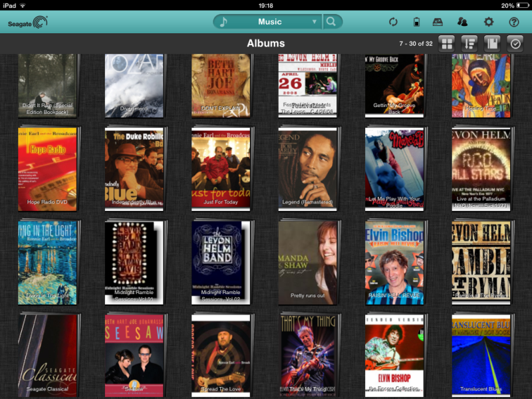Click the album bookshelf view icon
The height and width of the screenshot is (399, 532).
coord(492,43)
